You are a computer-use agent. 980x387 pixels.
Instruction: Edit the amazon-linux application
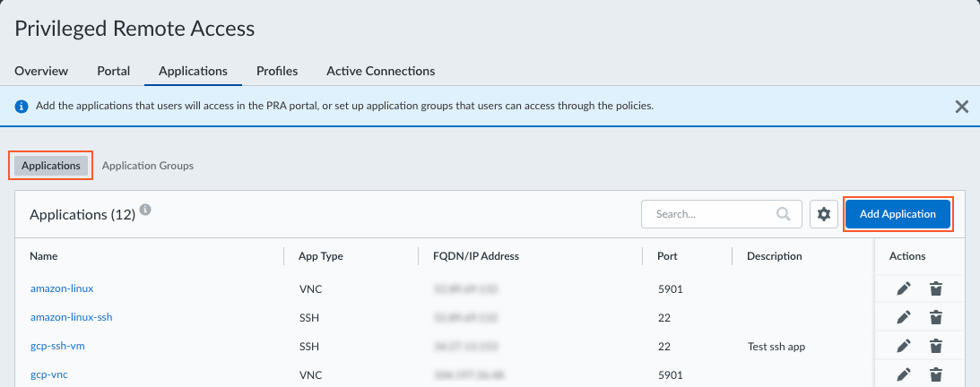coord(904,288)
